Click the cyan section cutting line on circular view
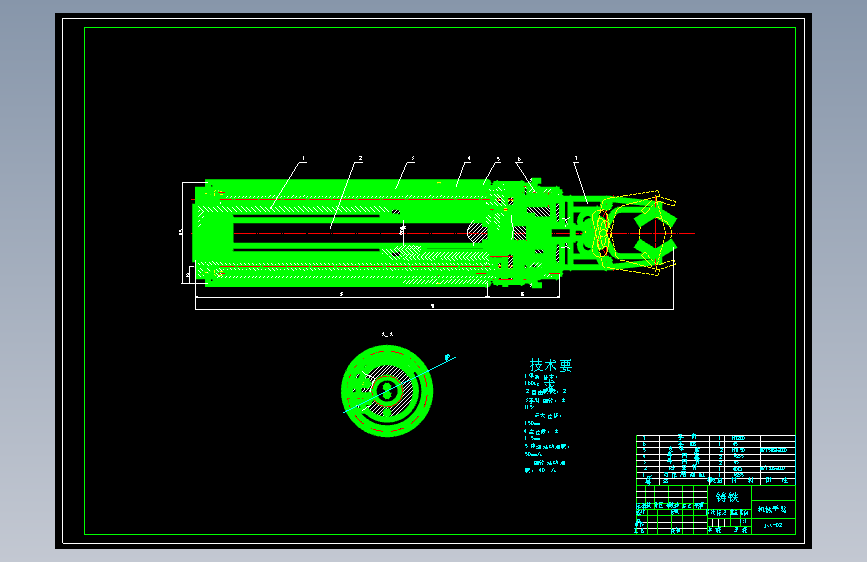This screenshot has width=867, height=562. click(x=399, y=384)
